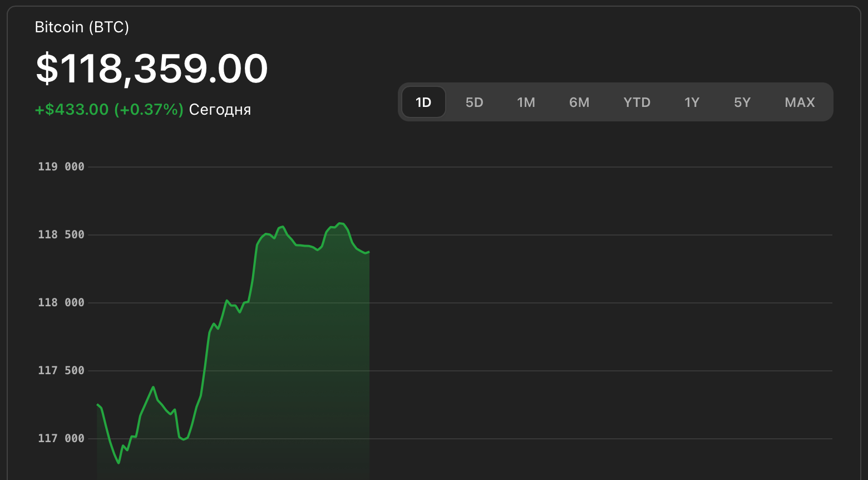Click the Bitcoin (BTC) title

click(x=82, y=27)
